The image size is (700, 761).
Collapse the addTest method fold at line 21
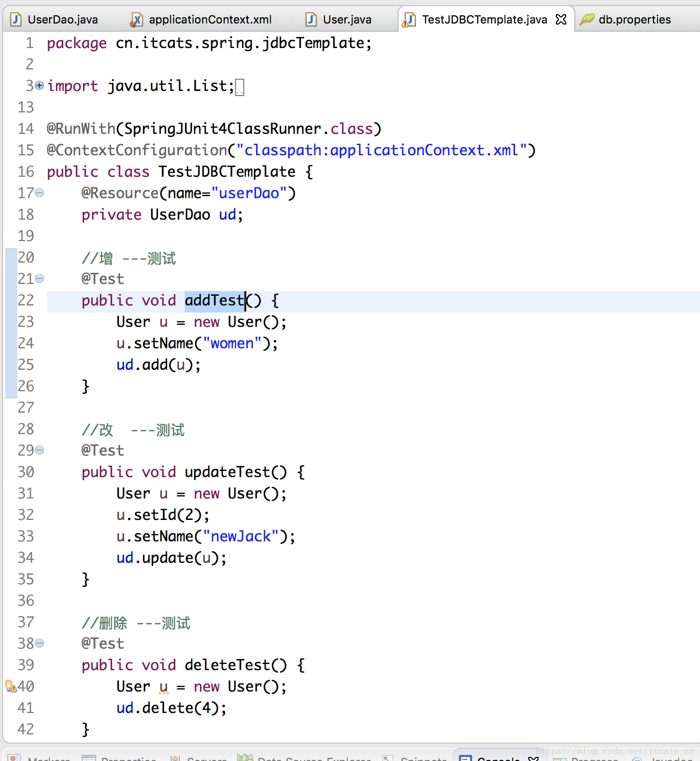(39, 278)
